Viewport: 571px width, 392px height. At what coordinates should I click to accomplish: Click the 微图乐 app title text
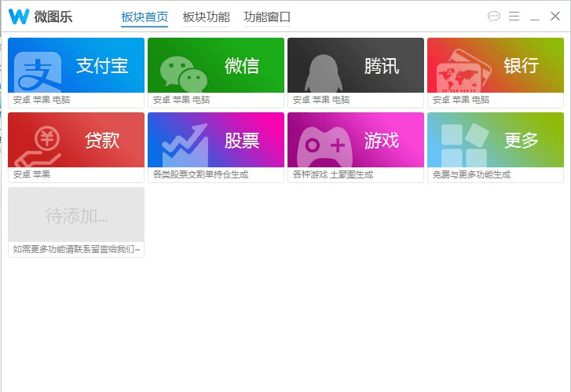point(53,16)
